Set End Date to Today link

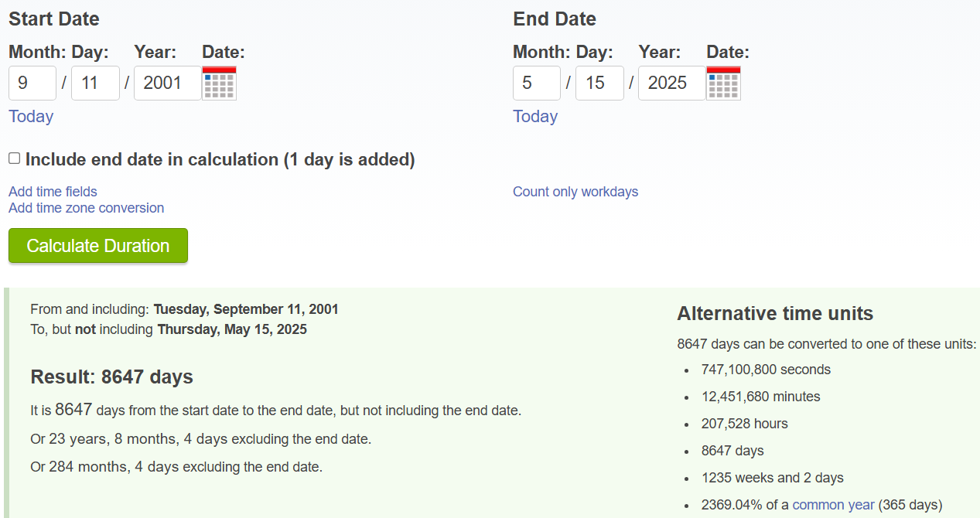pyautogui.click(x=535, y=117)
